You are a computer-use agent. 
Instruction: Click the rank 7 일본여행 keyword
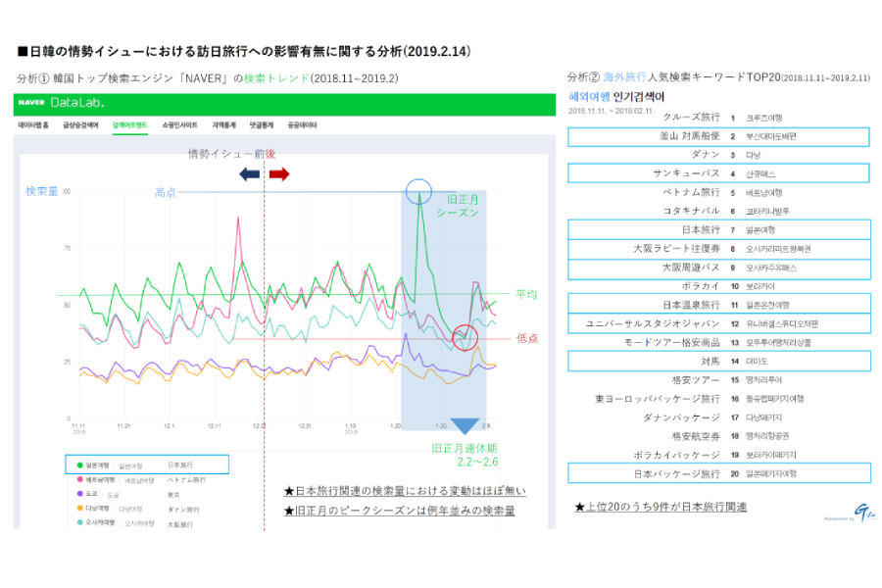(x=760, y=229)
